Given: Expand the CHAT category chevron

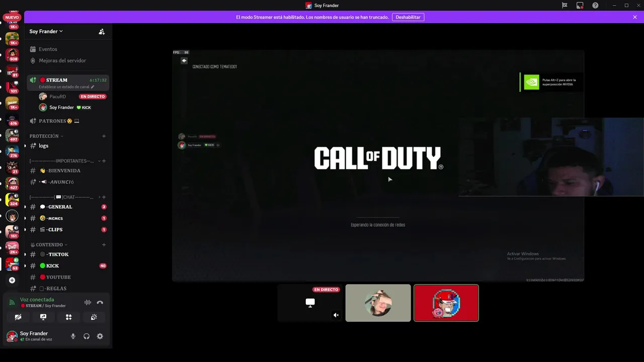Looking at the screenshot, I should 99,197.
